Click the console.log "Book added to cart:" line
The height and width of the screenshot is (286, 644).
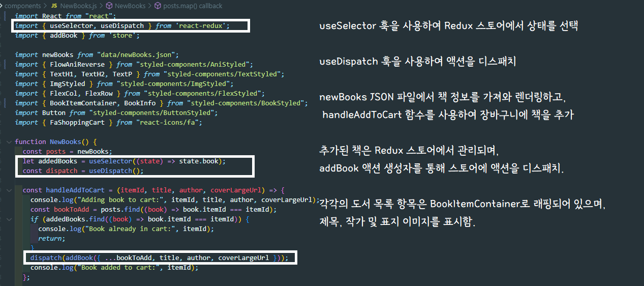tap(114, 267)
